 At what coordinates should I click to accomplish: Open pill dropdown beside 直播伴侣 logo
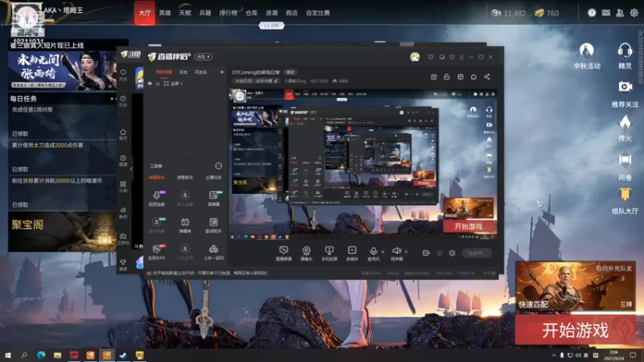(x=204, y=56)
